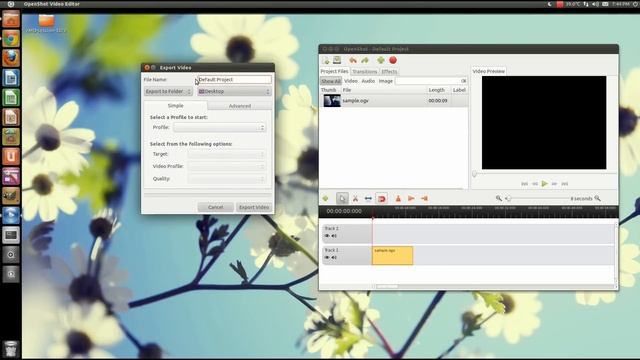Open the Desktop folder chooser dropdown
The image size is (640, 360).
point(234,91)
